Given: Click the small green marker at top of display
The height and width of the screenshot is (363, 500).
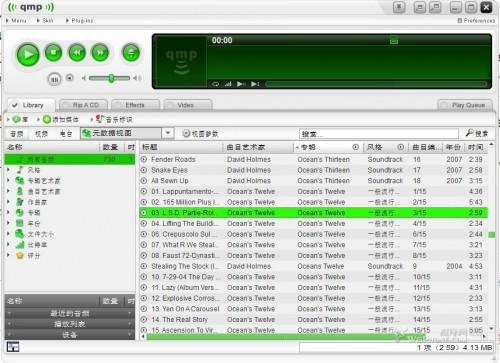Looking at the screenshot, I should pos(394,41).
